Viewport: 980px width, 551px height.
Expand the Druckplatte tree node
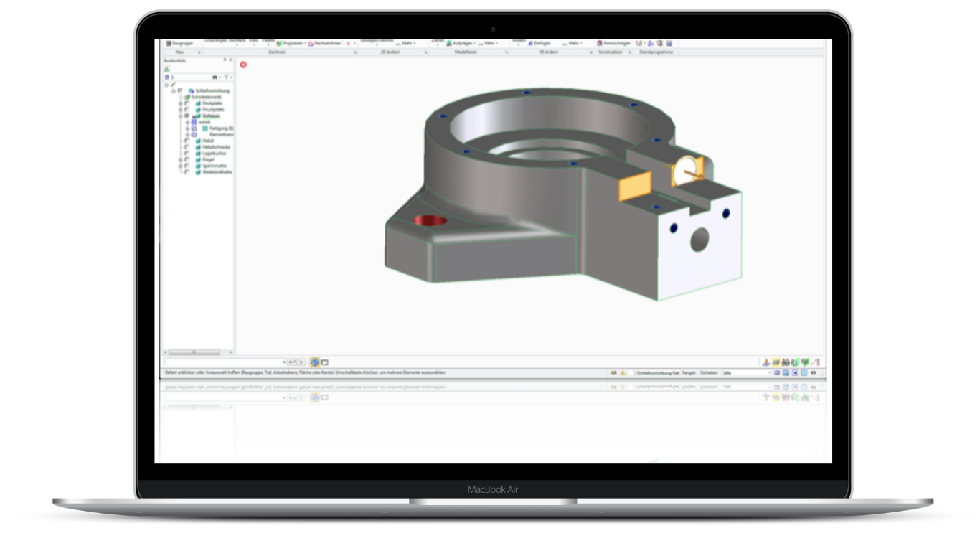click(181, 110)
